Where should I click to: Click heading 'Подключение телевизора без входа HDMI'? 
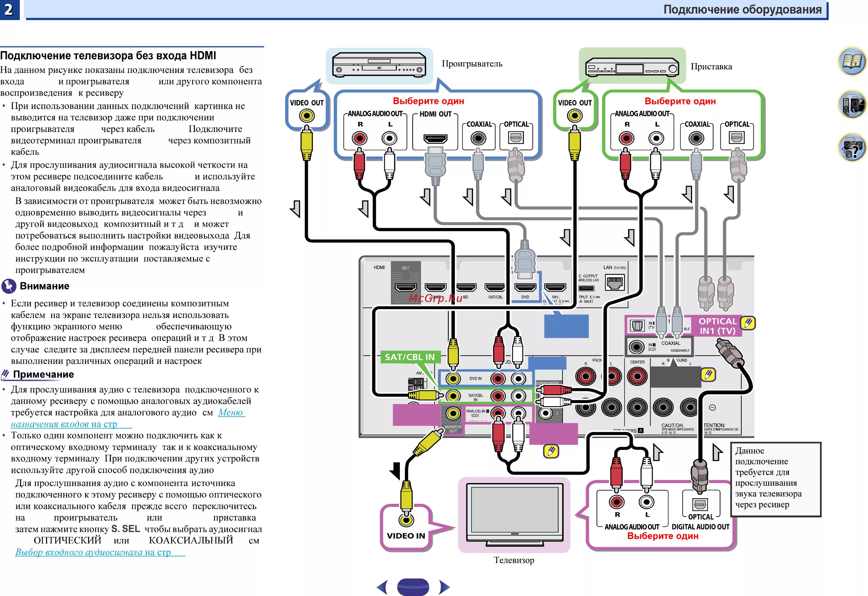(108, 56)
